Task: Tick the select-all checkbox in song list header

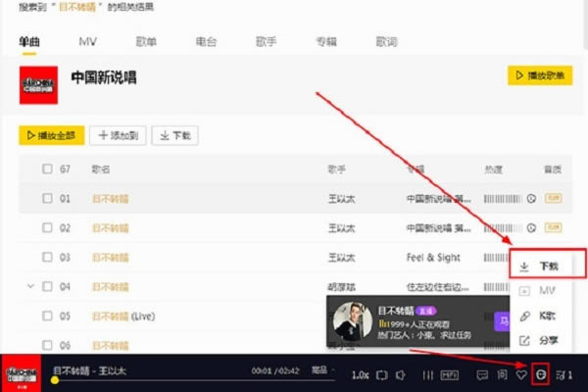Action: [x=47, y=169]
